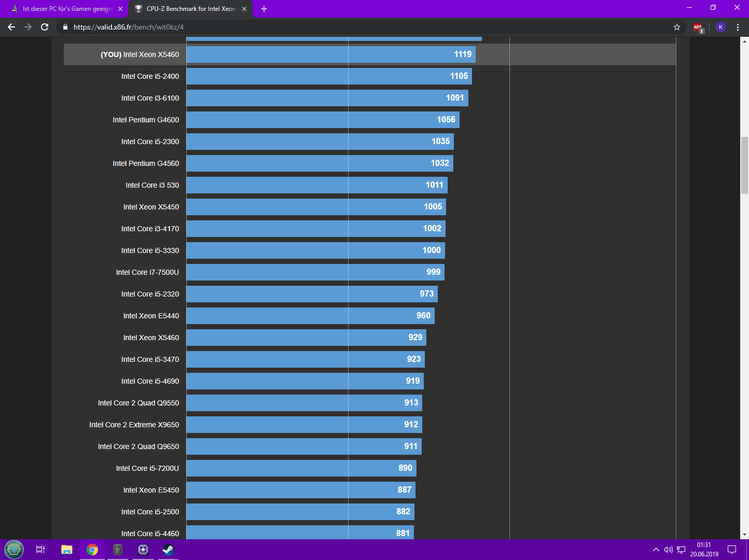Click the Intel Core i5-7200U label
749x560 pixels.
point(147,468)
